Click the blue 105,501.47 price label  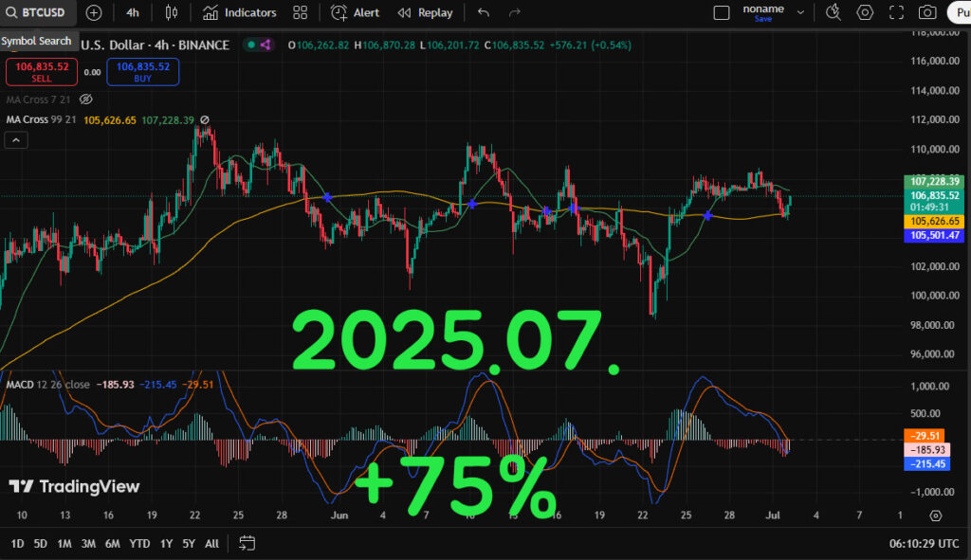click(x=934, y=235)
